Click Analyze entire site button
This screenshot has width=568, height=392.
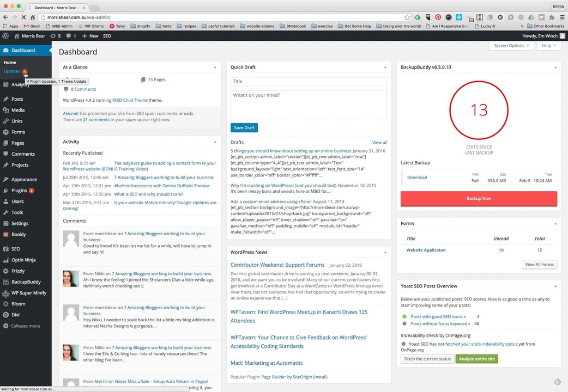click(477, 359)
